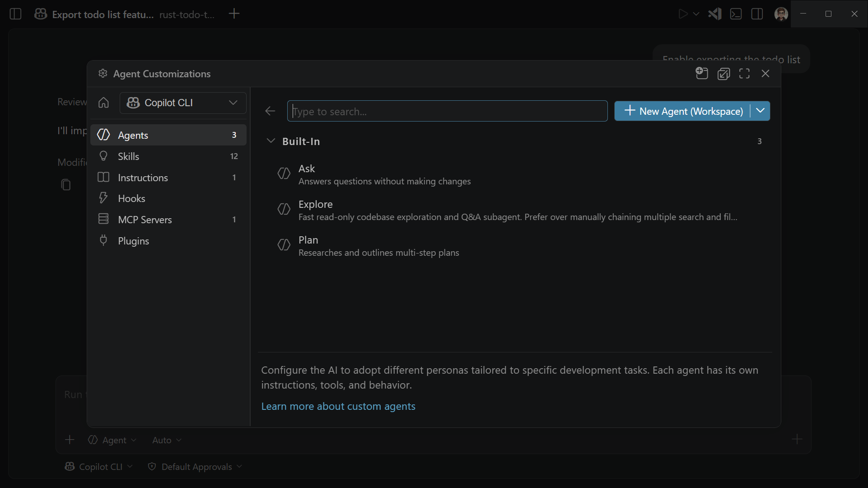Open the New Agent dropdown chevron
The width and height of the screenshot is (868, 488).
[761, 111]
